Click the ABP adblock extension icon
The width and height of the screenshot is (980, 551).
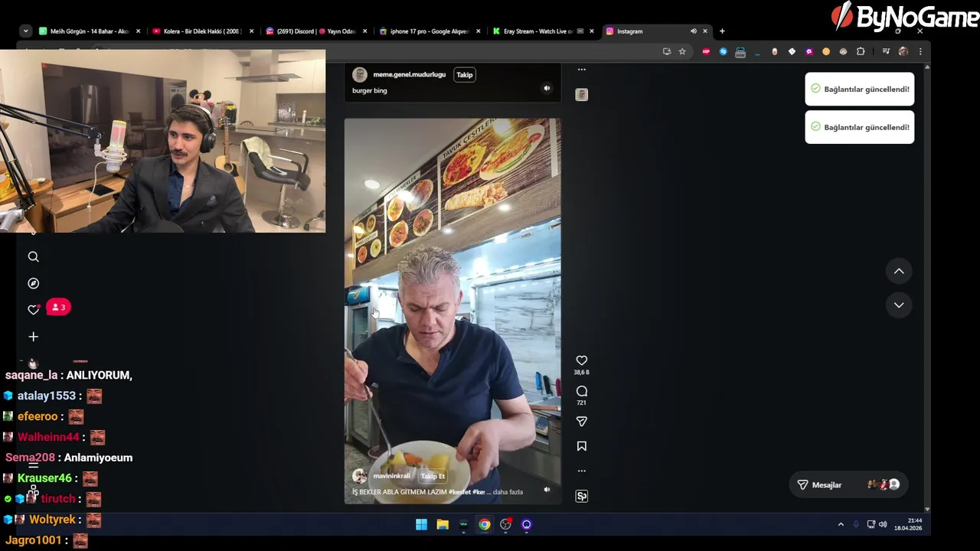[706, 51]
